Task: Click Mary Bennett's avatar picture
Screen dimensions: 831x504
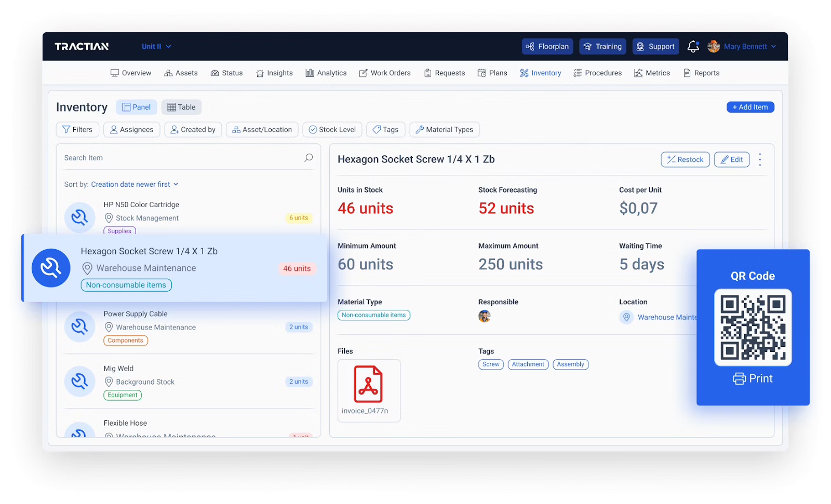Action: tap(714, 47)
